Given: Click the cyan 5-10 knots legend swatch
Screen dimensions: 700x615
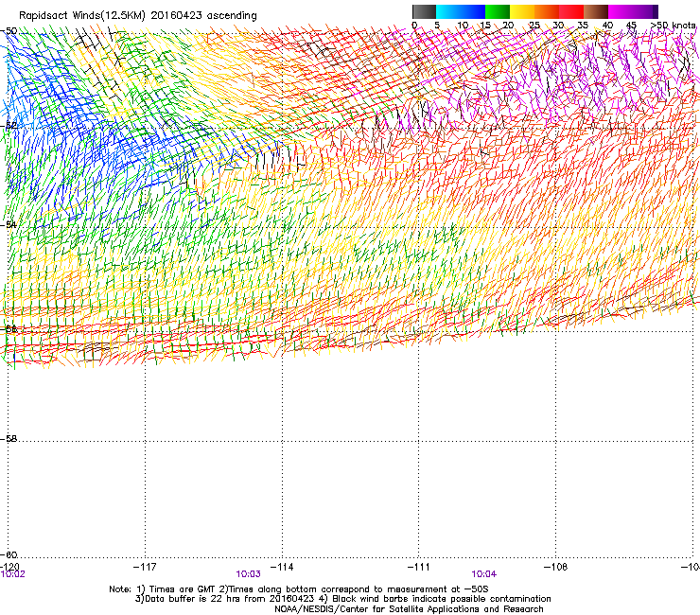Looking at the screenshot, I should [448, 11].
